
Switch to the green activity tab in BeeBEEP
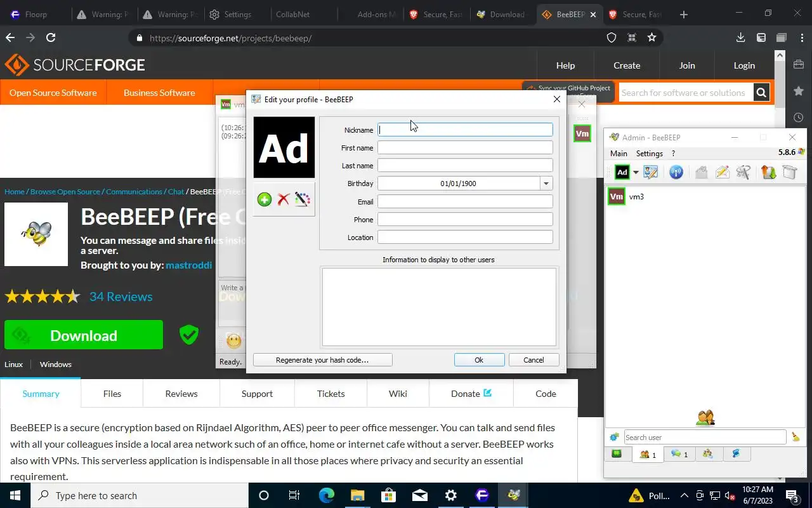tap(617, 453)
